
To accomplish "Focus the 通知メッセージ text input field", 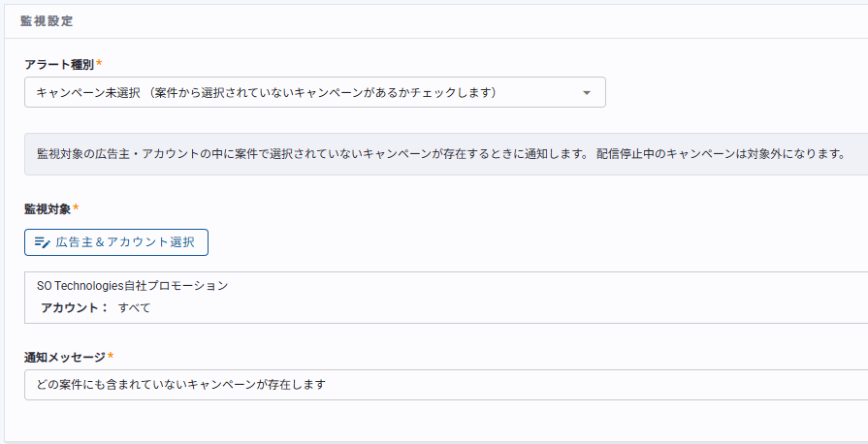I will pyautogui.click(x=582, y=384).
